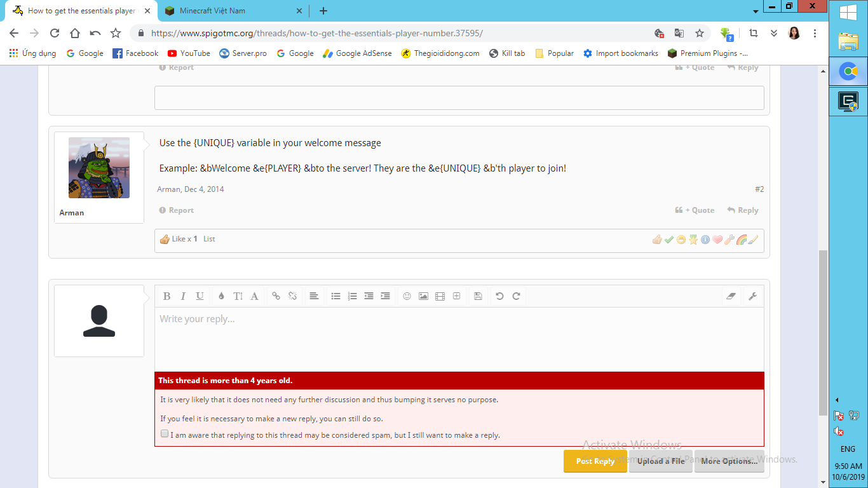This screenshot has height=488, width=868.
Task: Open the Windows Start menu
Action: pyautogui.click(x=848, y=13)
